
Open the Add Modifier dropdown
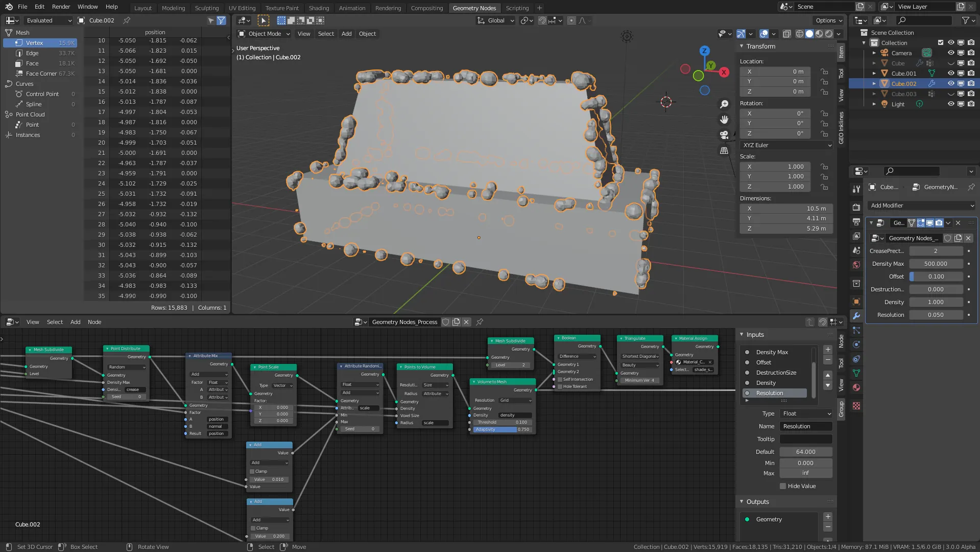[x=921, y=205]
